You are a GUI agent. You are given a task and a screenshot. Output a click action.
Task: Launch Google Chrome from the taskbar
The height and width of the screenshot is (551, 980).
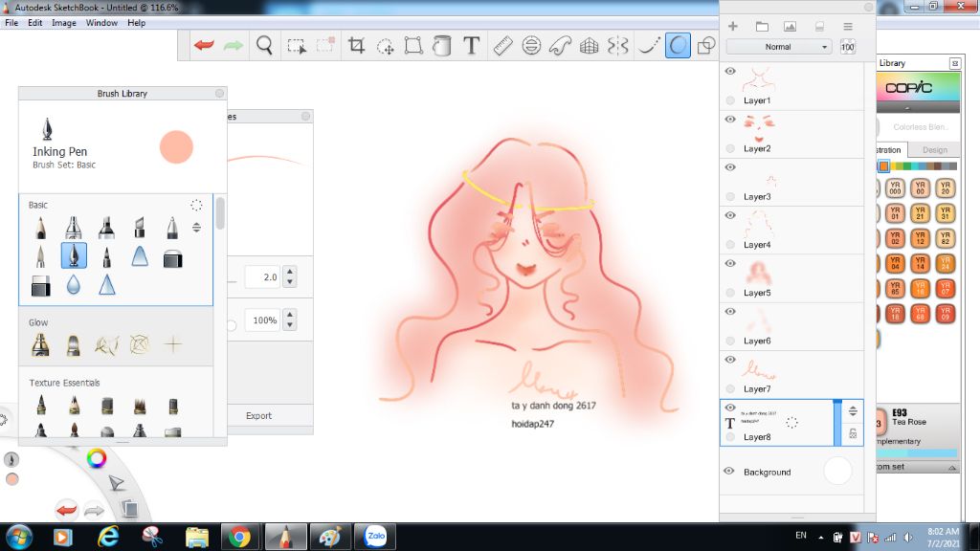[238, 537]
